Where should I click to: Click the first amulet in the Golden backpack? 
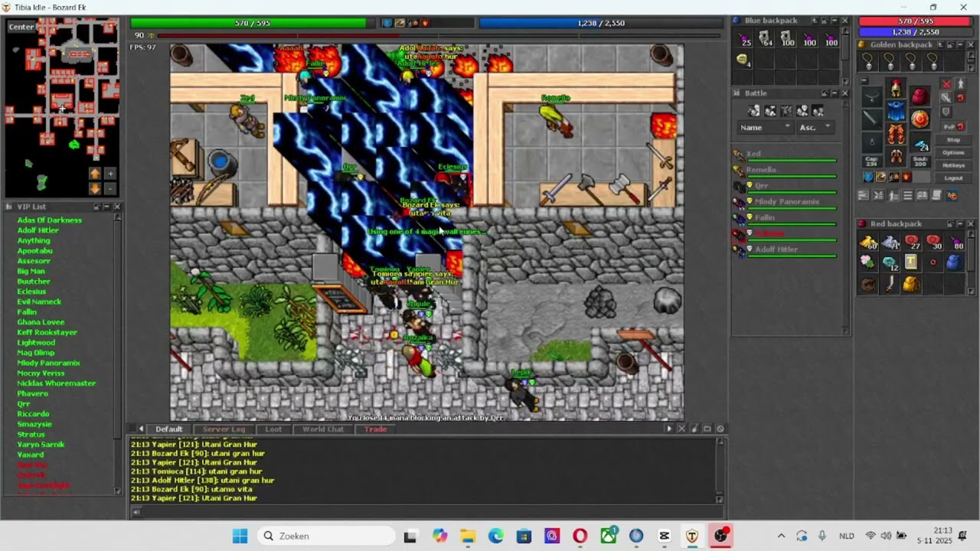pyautogui.click(x=867, y=61)
